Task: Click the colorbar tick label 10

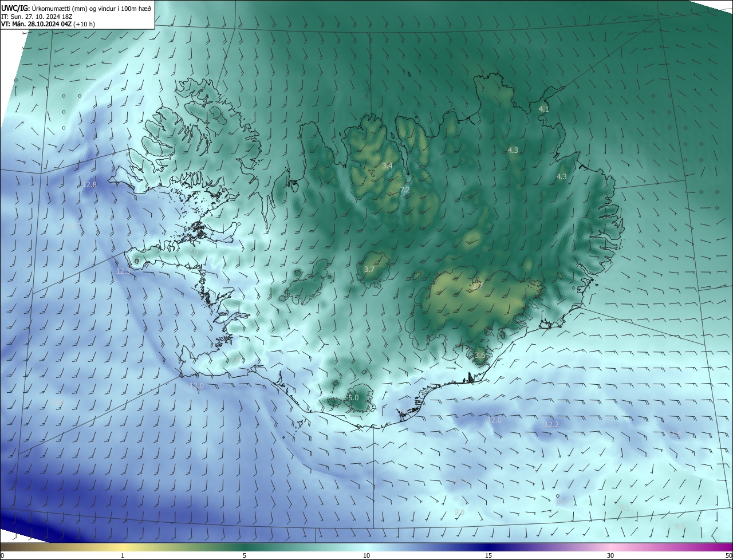Action: [366, 555]
